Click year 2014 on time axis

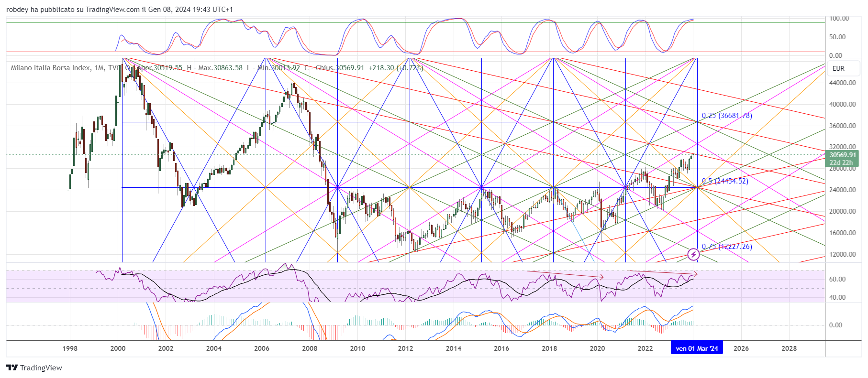(x=453, y=348)
